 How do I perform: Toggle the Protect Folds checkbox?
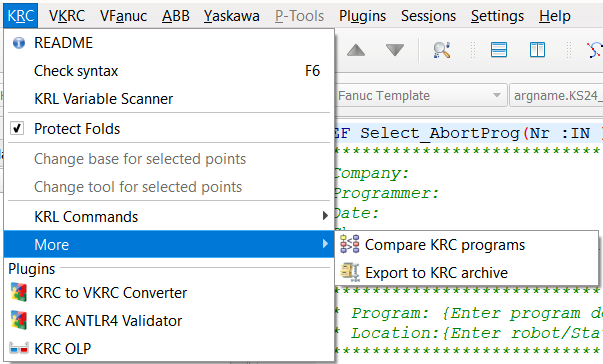[17, 128]
